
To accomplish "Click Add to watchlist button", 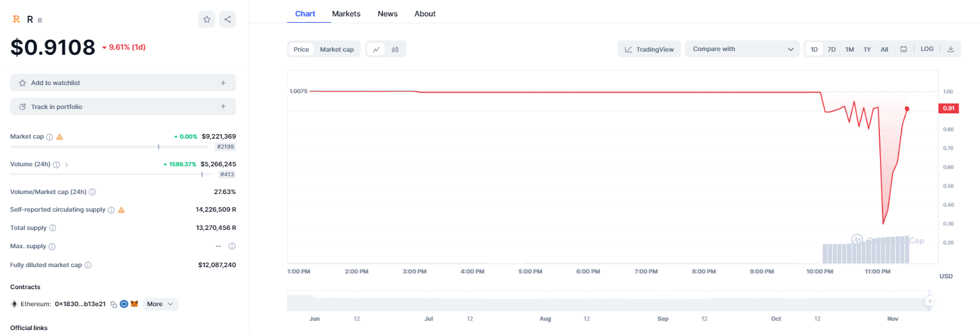I will point(123,83).
